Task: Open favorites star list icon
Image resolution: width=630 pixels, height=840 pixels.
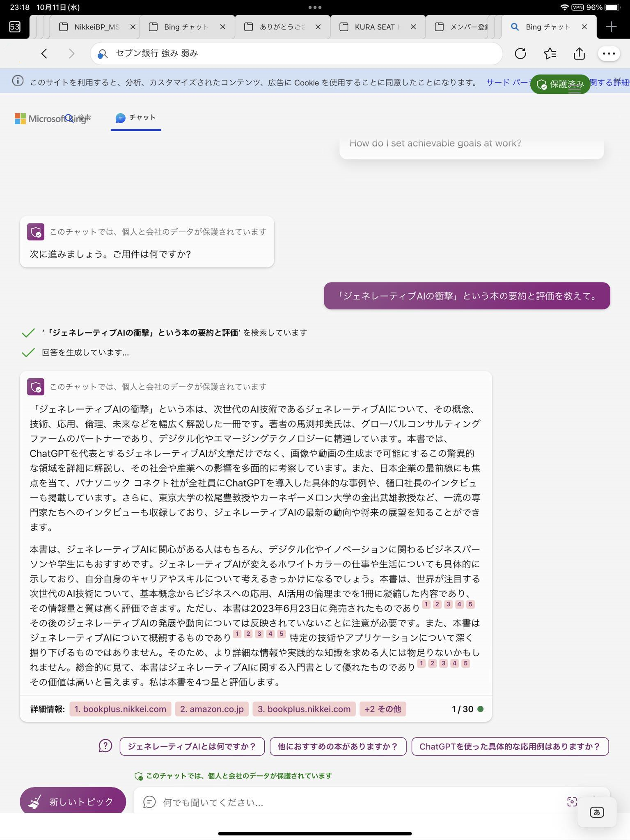Action: 550,53
